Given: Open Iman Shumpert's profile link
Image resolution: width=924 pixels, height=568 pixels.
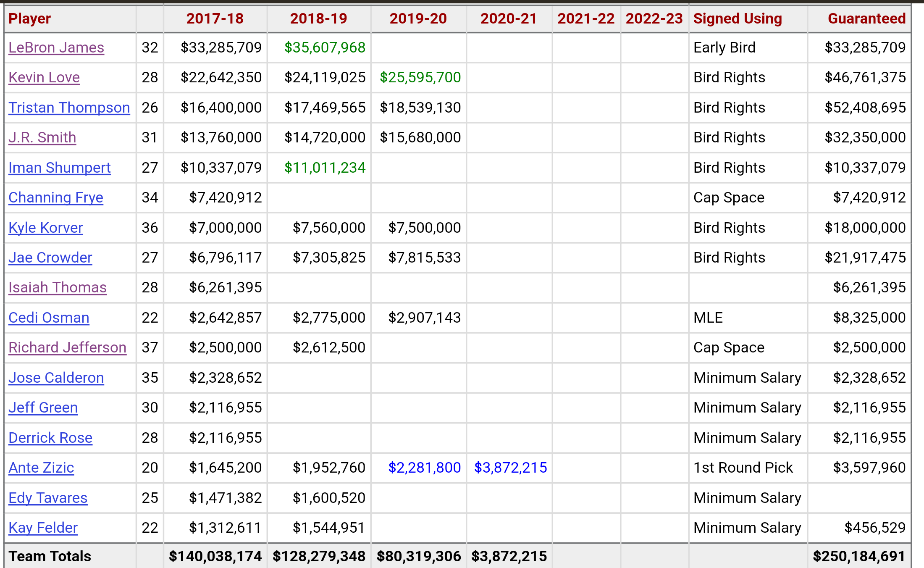Looking at the screenshot, I should pos(59,168).
